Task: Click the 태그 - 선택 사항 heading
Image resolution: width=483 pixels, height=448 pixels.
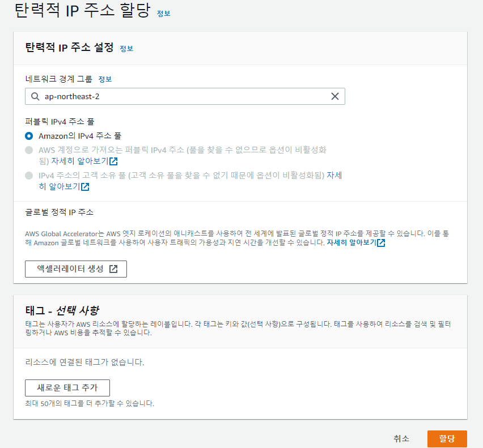Action: [62, 310]
